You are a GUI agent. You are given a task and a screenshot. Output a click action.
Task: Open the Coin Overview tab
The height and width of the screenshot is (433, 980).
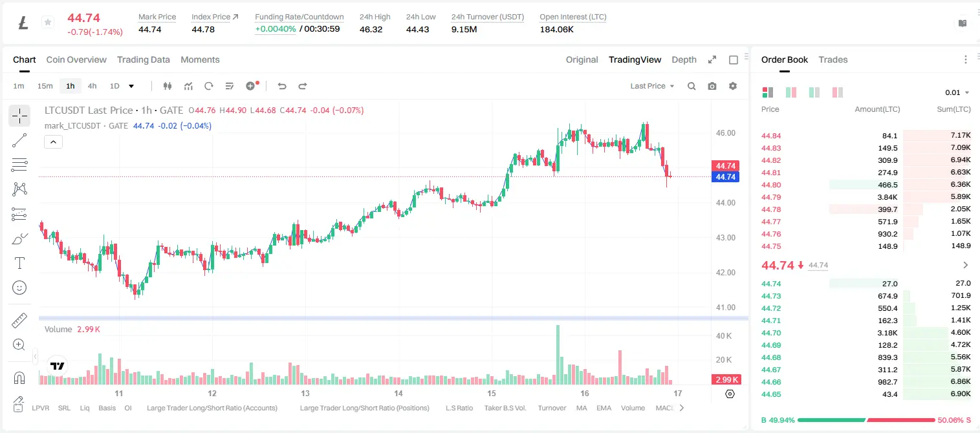pyautogui.click(x=76, y=59)
